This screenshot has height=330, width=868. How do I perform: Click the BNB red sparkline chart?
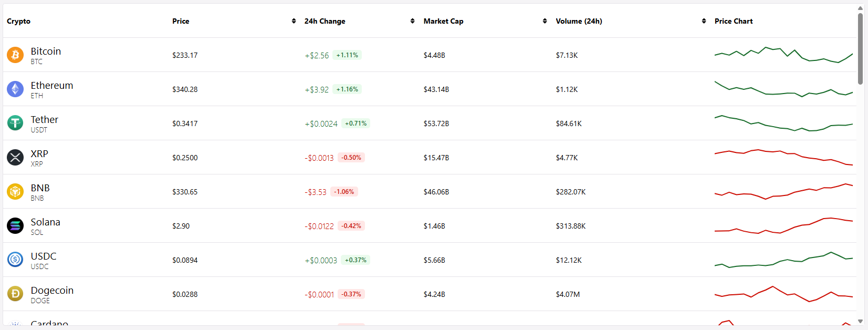click(x=783, y=191)
